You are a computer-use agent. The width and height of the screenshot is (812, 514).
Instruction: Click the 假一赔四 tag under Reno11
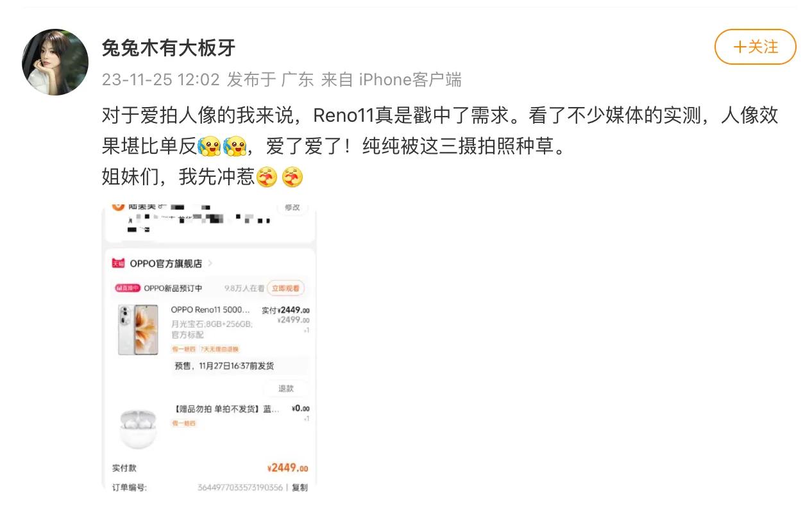point(183,349)
